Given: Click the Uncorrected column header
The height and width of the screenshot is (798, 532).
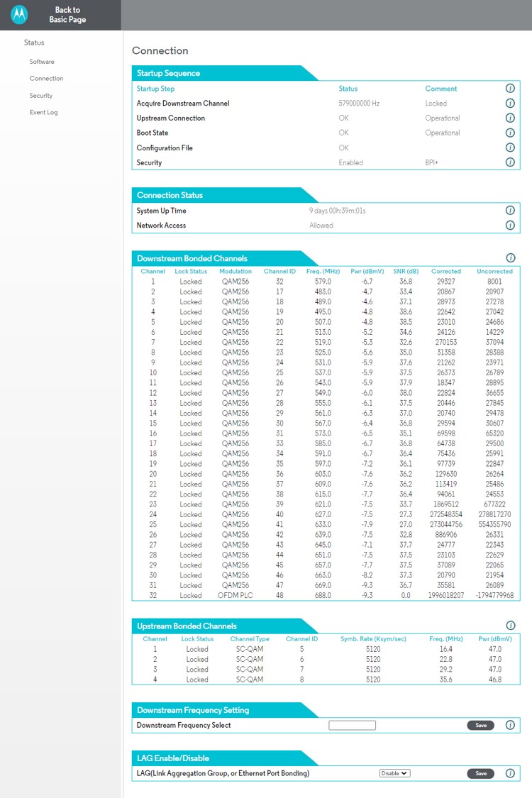Looking at the screenshot, I should click(494, 271).
